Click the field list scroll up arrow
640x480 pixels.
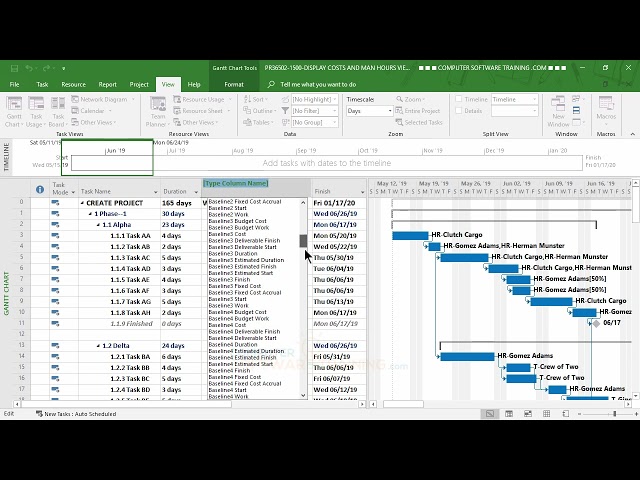pyautogui.click(x=303, y=202)
